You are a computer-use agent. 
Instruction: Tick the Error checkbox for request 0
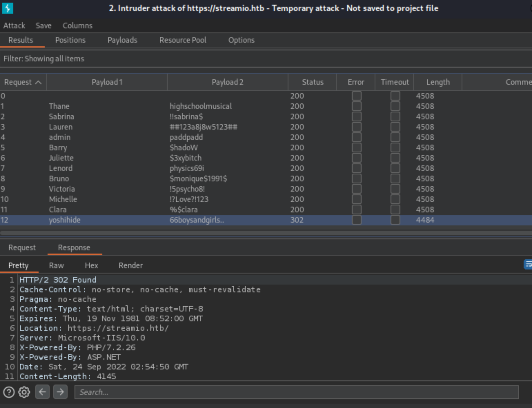[x=357, y=96]
